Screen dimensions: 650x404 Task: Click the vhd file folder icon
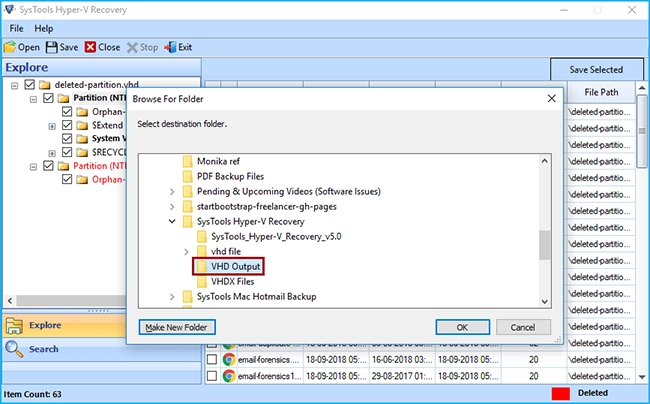point(202,252)
